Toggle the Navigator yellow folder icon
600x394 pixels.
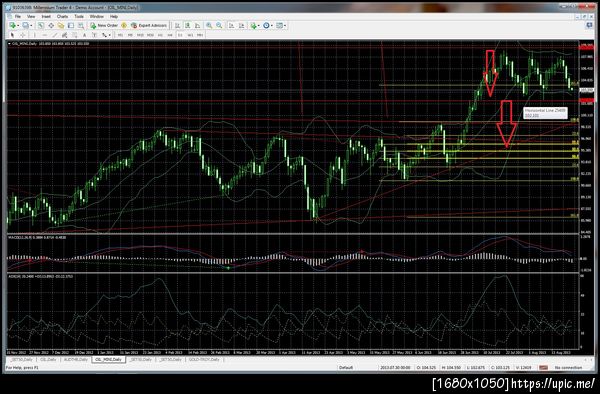[61, 25]
